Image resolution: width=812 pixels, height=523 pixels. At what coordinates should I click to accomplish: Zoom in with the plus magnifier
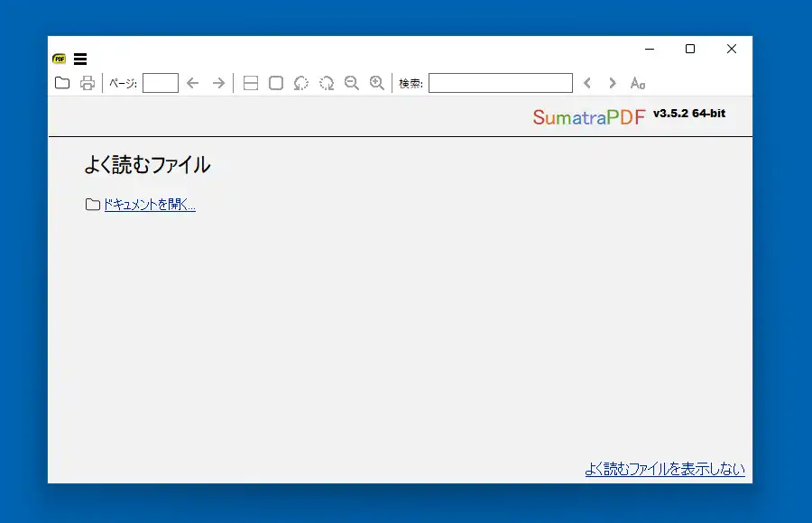point(377,83)
